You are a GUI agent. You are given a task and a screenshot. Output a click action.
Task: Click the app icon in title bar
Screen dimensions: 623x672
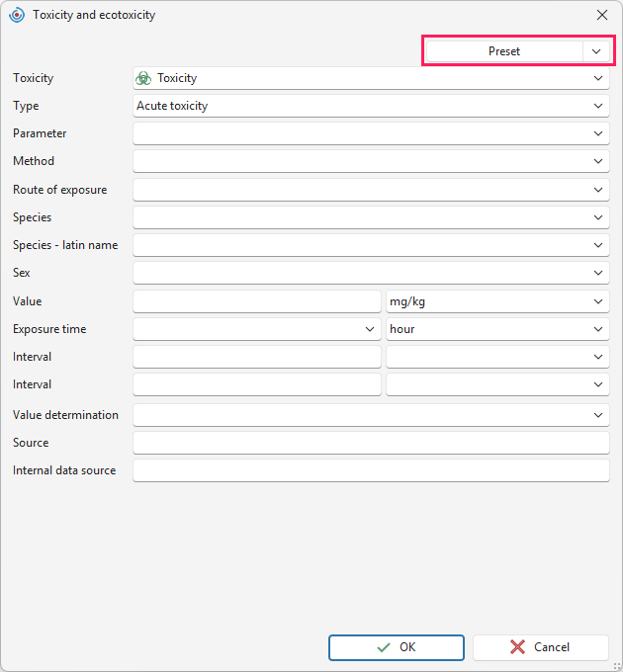coord(17,15)
